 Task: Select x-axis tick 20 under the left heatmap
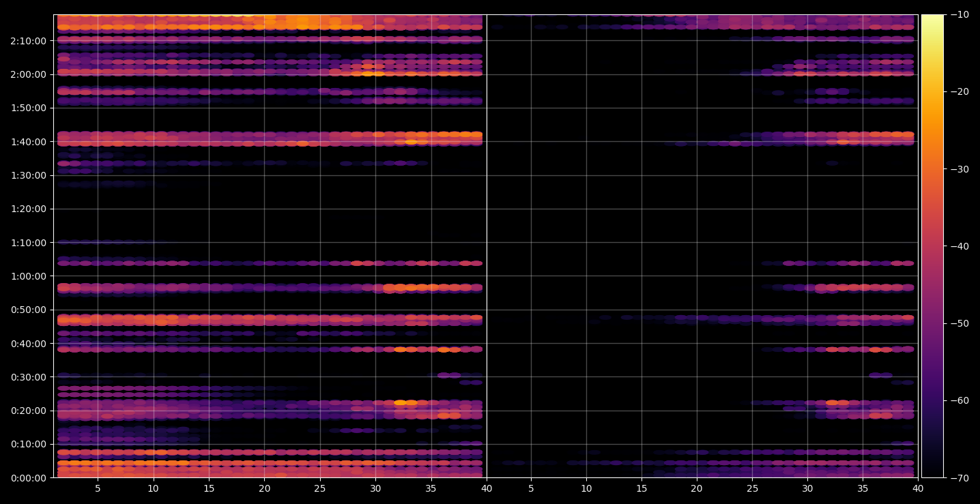point(264,488)
